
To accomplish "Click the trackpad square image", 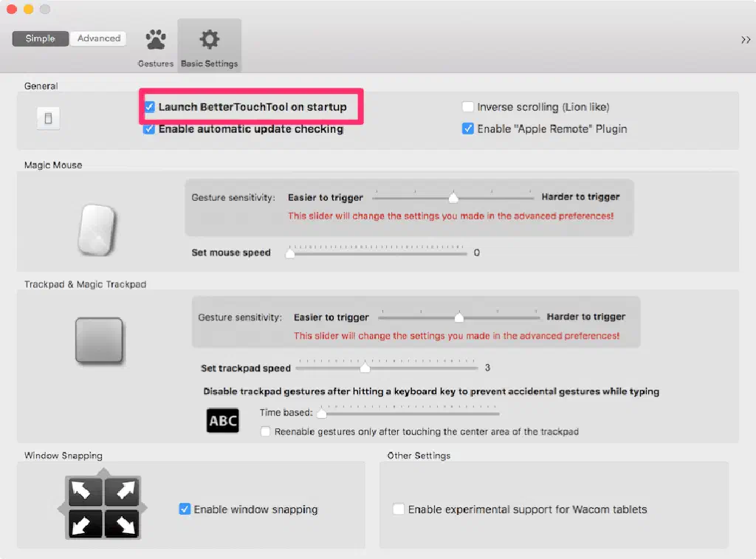I will [x=99, y=340].
